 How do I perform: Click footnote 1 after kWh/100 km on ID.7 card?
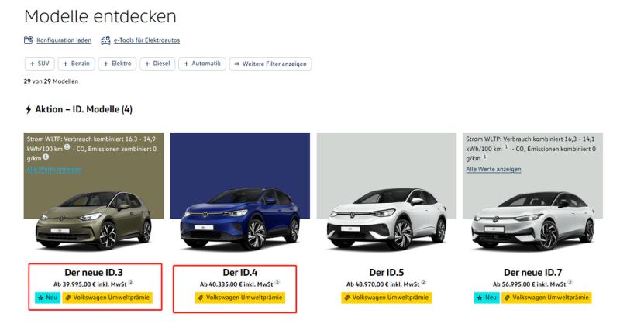(x=506, y=146)
